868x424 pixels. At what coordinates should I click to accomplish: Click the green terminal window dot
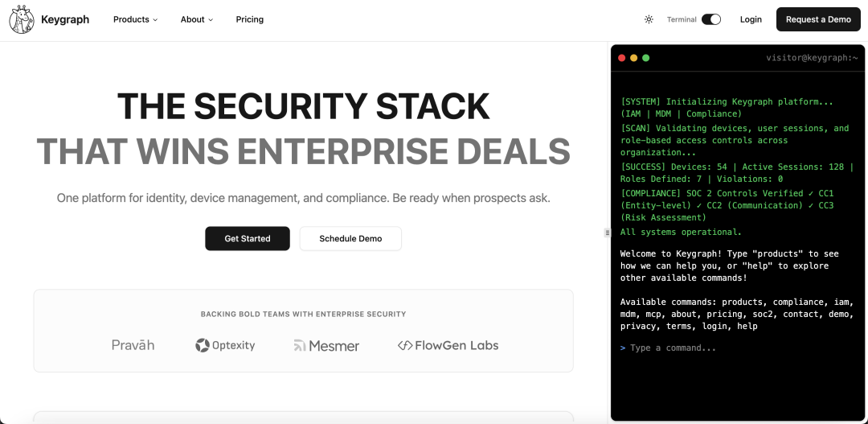[646, 58]
